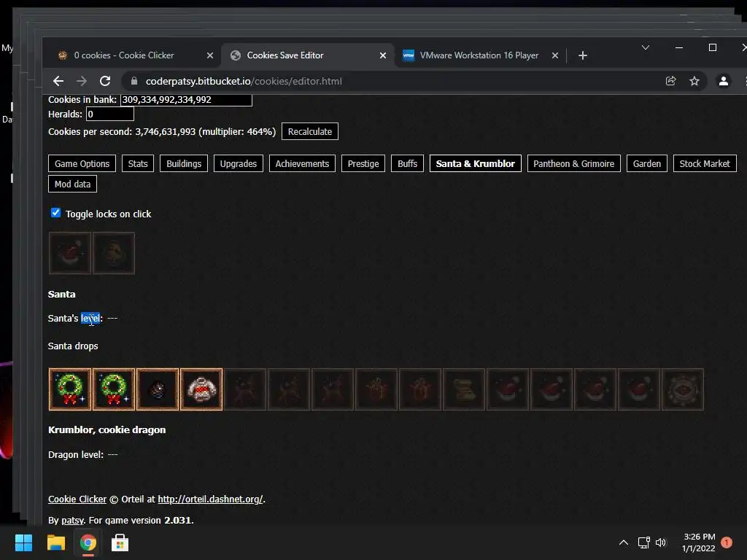Toggle the lump of coal Santa drop
The width and height of the screenshot is (747, 560).
pos(158,389)
